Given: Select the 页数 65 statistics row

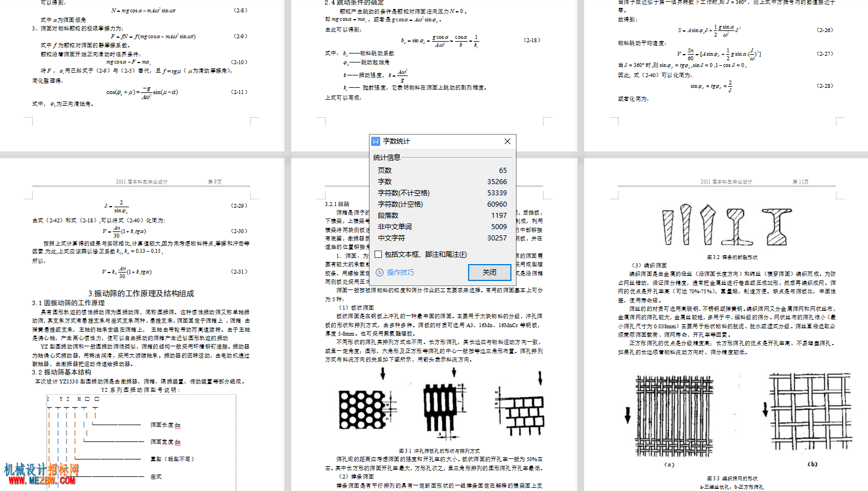Looking at the screenshot, I should click(x=442, y=170).
